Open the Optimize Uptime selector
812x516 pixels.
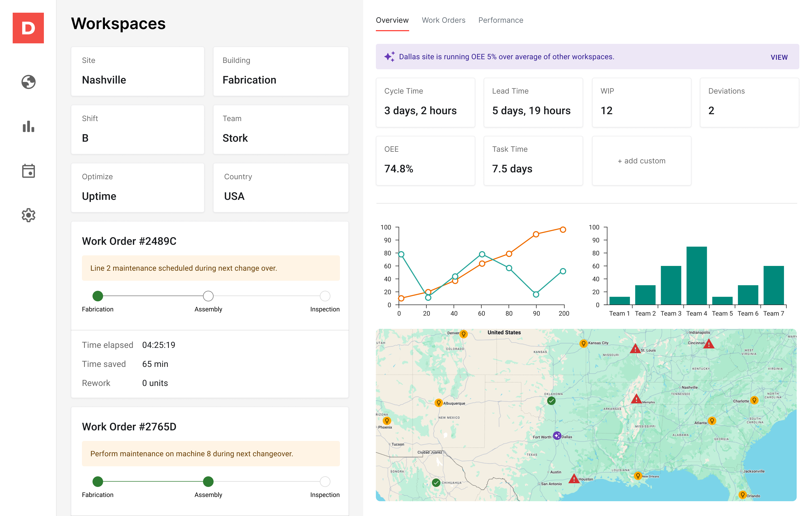click(138, 187)
